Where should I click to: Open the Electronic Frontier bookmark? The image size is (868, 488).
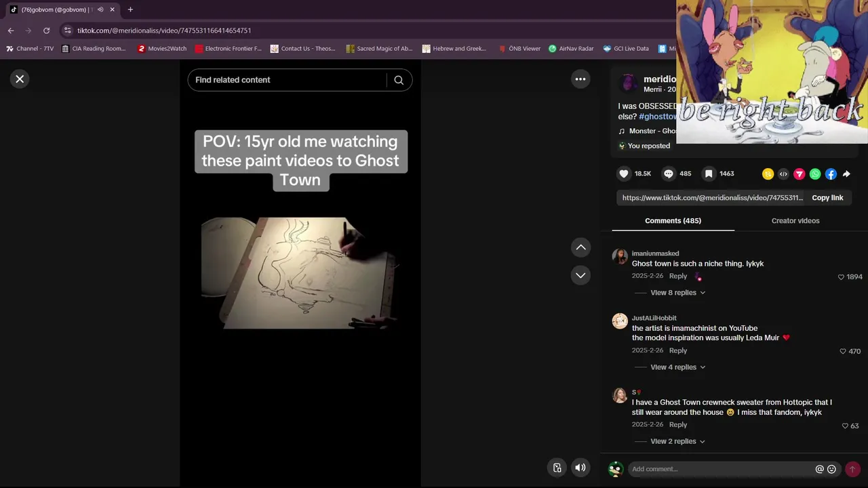click(x=228, y=49)
